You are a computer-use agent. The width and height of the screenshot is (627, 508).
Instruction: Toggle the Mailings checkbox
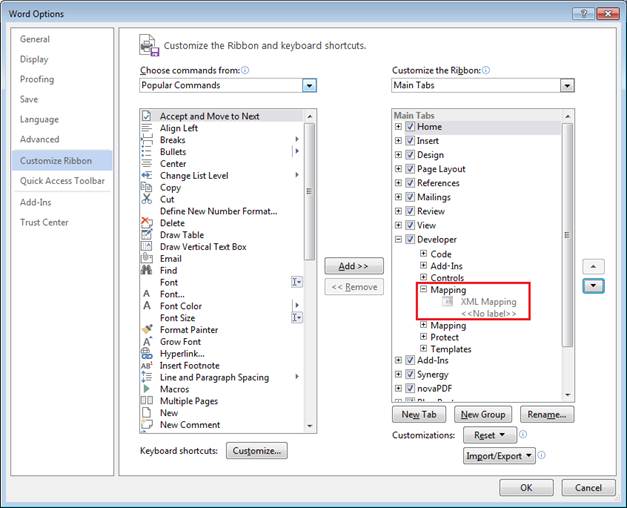410,197
